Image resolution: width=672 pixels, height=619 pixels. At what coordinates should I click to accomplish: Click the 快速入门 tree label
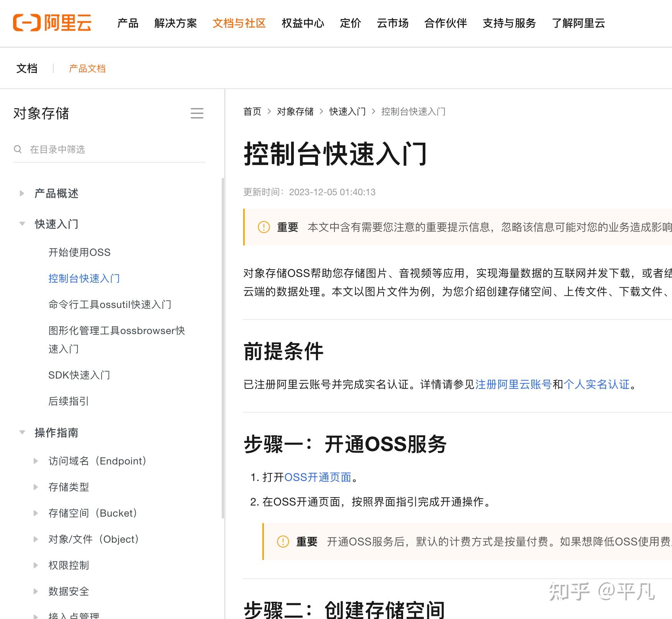pos(56,224)
